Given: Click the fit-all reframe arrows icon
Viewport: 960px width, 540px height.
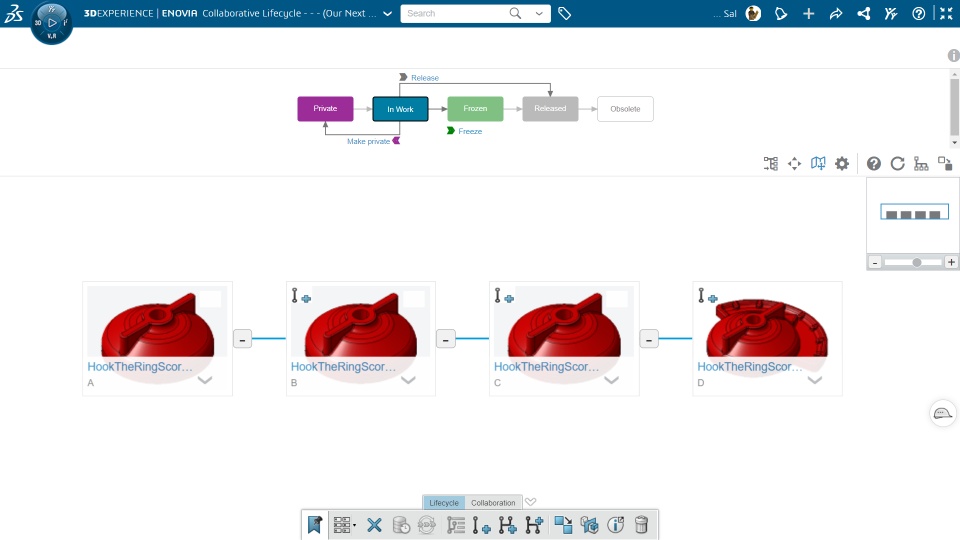Looking at the screenshot, I should coord(794,163).
